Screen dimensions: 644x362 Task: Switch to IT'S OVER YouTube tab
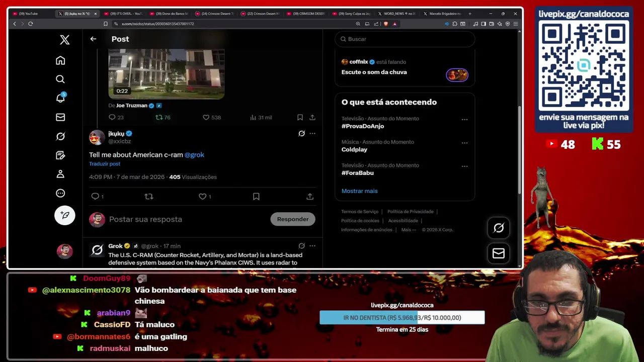pyautogui.click(x=123, y=14)
